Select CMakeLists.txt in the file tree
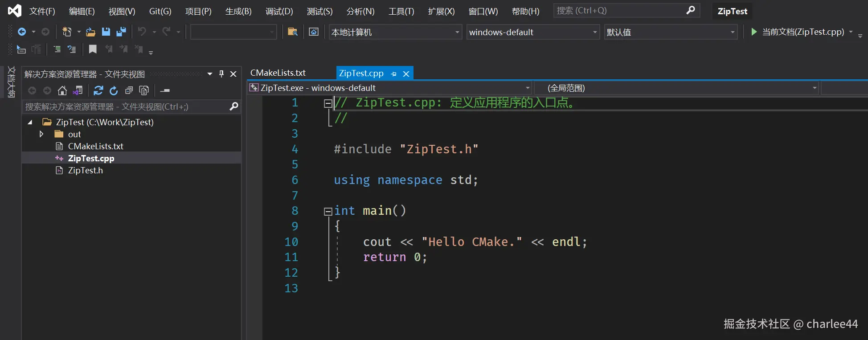 95,146
